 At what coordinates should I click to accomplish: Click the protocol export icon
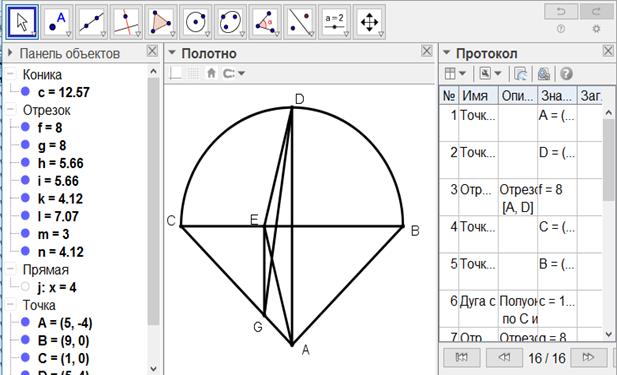(x=520, y=74)
